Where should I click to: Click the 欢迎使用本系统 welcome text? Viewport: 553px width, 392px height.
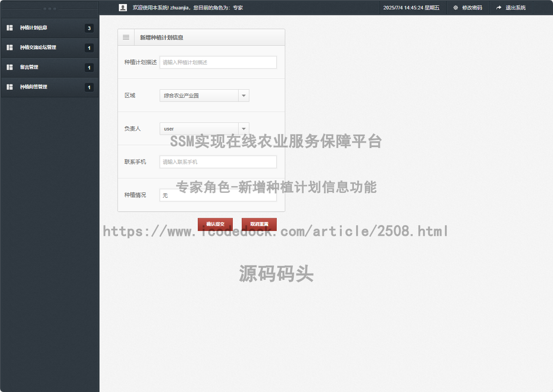[188, 8]
